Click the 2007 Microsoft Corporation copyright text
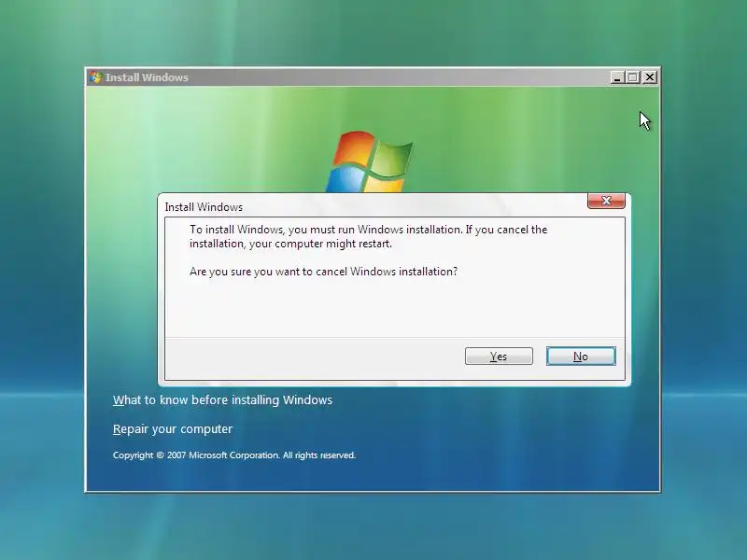 234,455
